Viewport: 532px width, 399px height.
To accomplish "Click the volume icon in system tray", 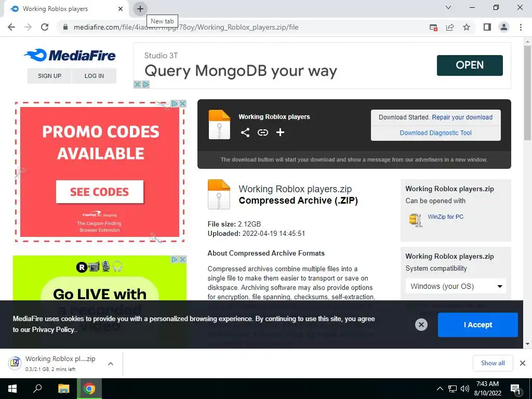I will tap(465, 389).
